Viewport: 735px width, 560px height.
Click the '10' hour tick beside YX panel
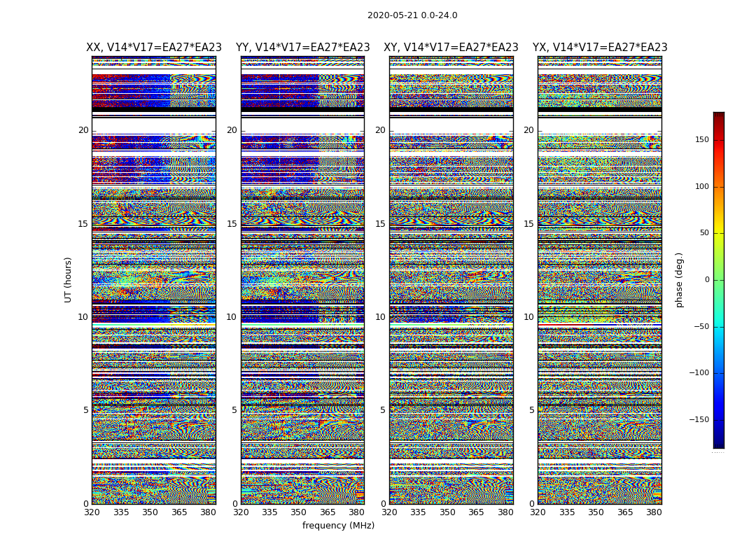[x=529, y=317]
